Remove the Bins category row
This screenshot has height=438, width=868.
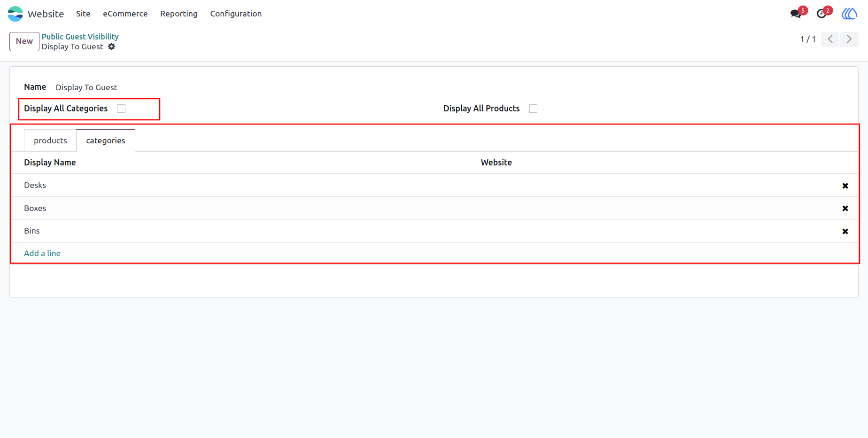(x=845, y=231)
